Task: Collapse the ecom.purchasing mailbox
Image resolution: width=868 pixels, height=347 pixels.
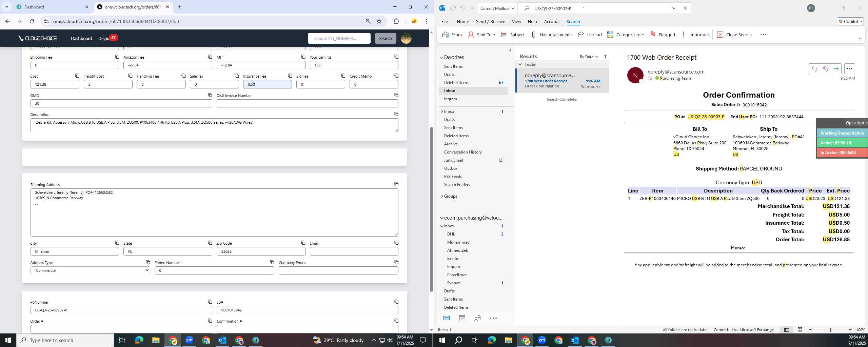Action: (x=442, y=218)
